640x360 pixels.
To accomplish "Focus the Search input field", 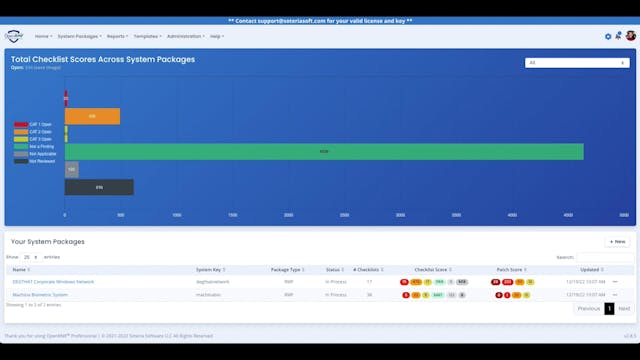I will [x=605, y=257].
